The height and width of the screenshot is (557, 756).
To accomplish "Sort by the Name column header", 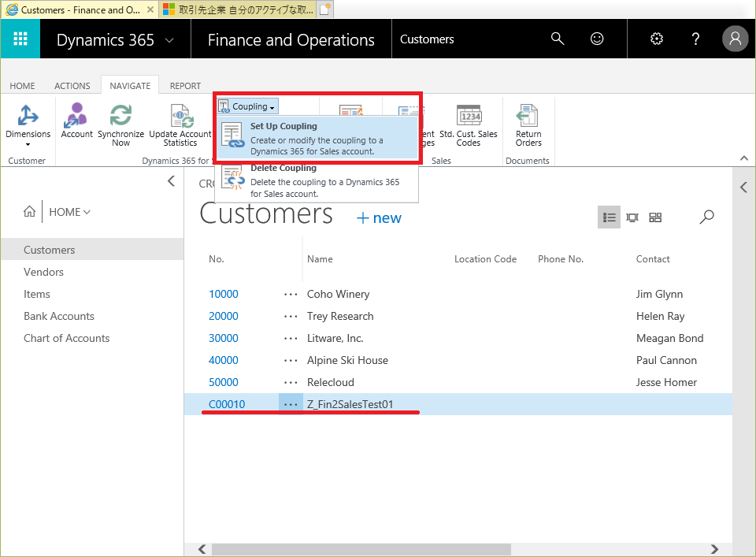I will (x=320, y=259).
